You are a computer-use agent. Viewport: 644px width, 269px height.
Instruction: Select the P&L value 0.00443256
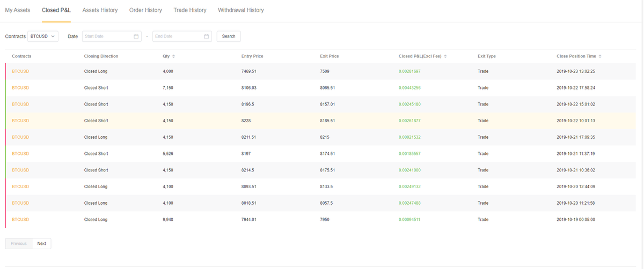coord(409,88)
